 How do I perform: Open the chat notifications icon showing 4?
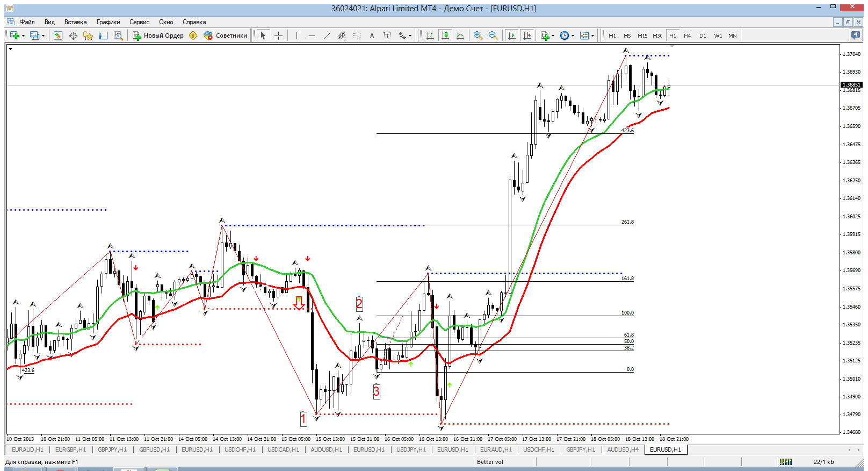[856, 35]
